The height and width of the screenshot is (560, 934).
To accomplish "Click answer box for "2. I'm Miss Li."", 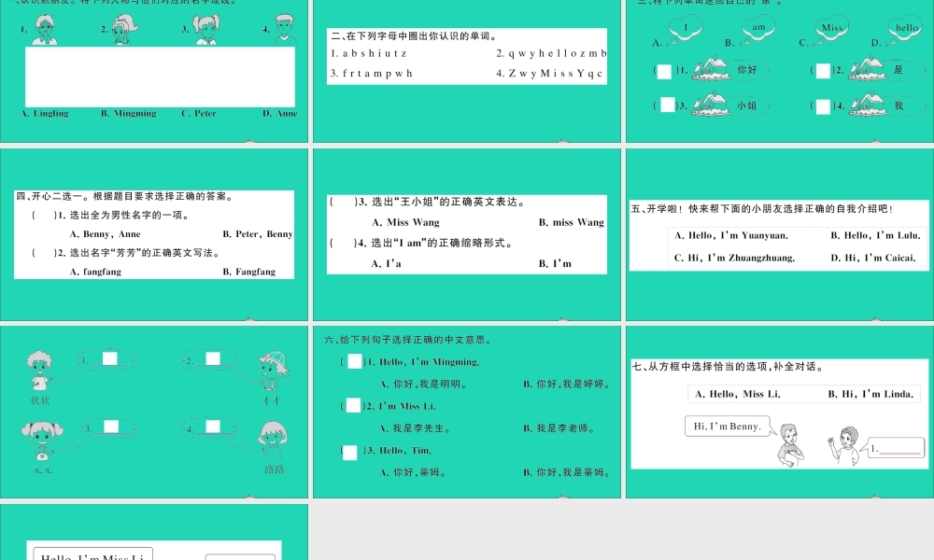I will pos(353,405).
